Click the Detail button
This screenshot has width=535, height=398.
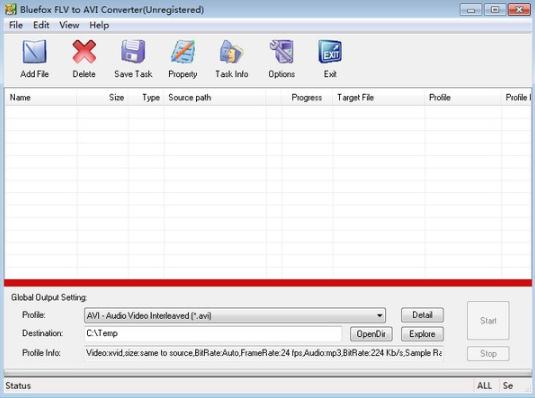422,315
